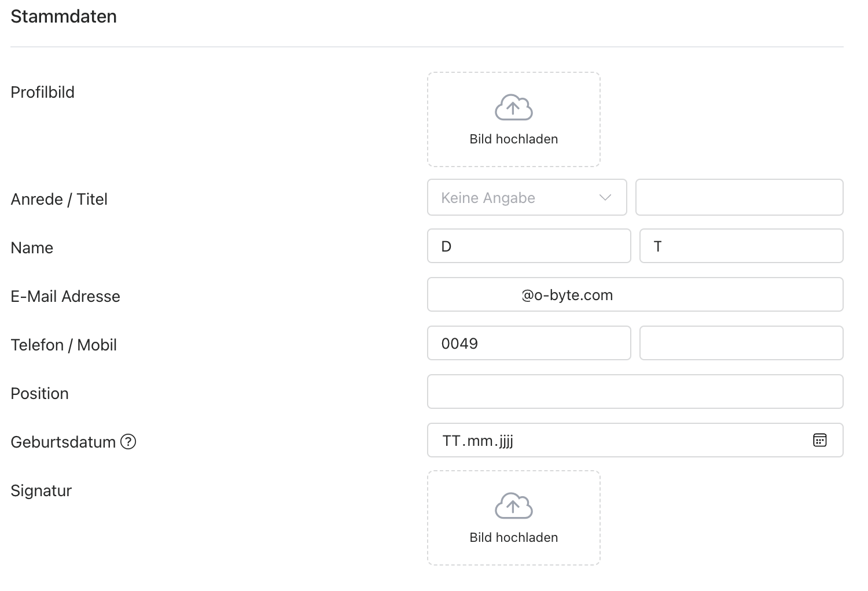
Task: Open the Geburtsdatum calendar picker icon
Action: [x=819, y=440]
